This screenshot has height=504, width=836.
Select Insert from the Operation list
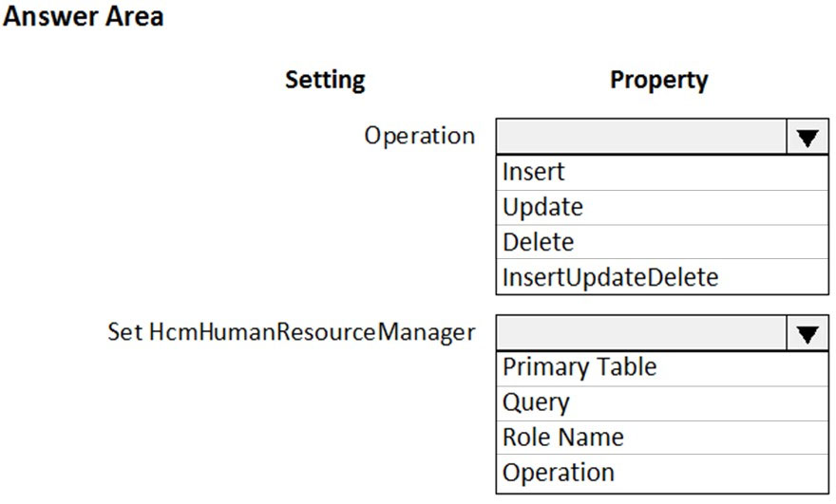(662, 173)
